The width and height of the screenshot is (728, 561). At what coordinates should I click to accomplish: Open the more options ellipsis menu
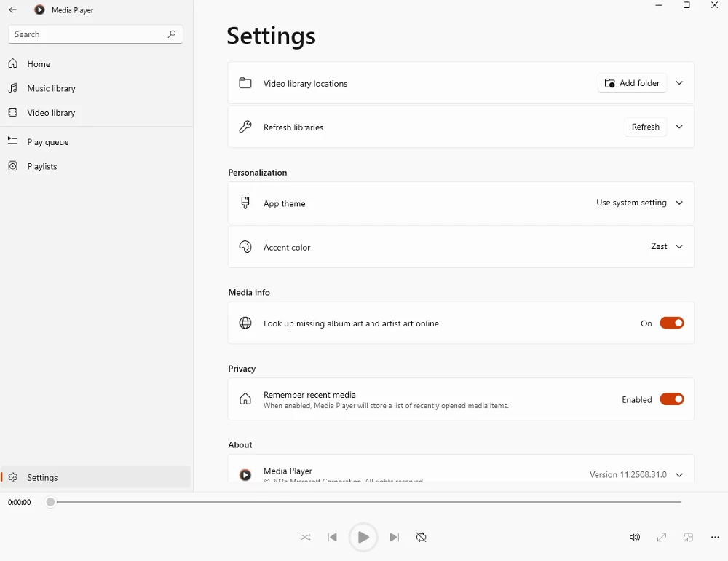(x=715, y=538)
